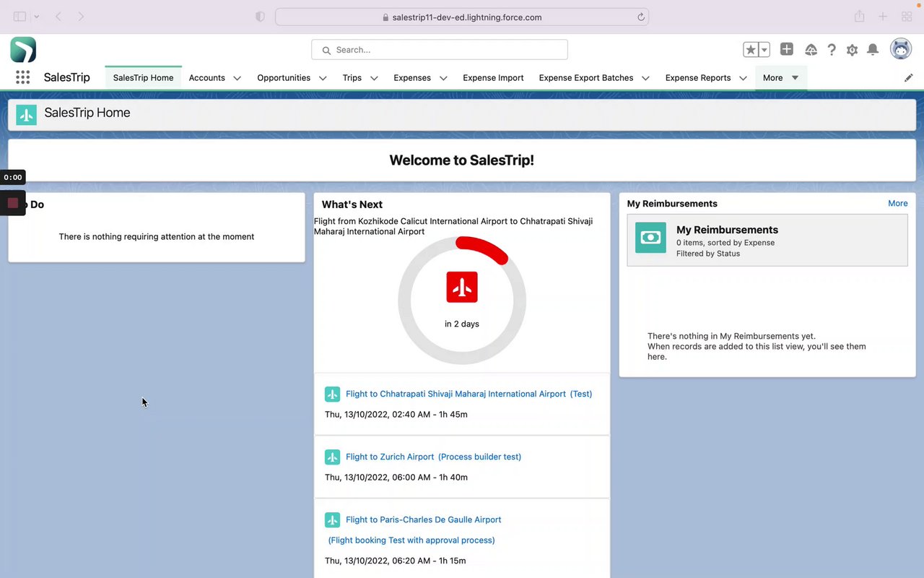Switch to the Trips tab
The width and height of the screenshot is (924, 578).
click(x=352, y=77)
